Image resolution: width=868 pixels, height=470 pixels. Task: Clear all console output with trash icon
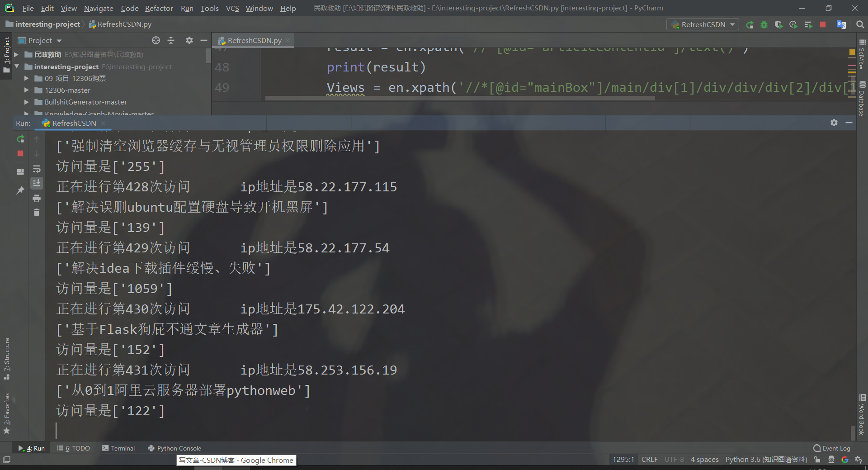[37, 212]
